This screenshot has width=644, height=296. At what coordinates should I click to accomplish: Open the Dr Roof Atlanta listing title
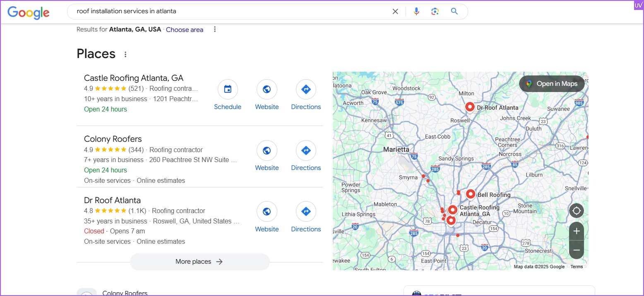[x=112, y=200]
